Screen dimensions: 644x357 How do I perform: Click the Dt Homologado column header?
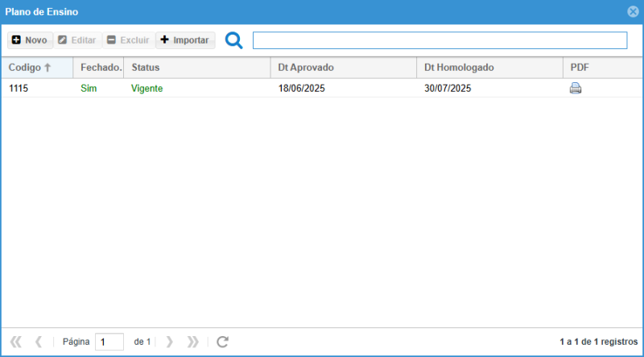pyautogui.click(x=489, y=68)
